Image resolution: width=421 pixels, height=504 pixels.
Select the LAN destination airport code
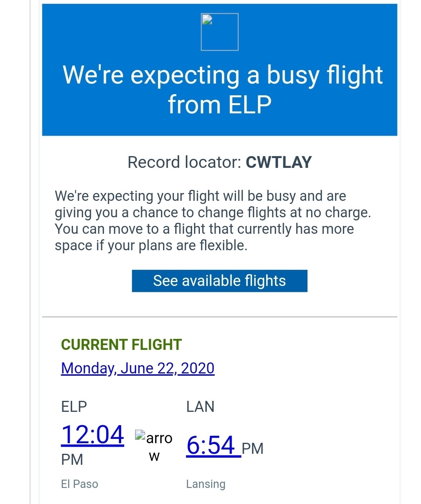200,407
